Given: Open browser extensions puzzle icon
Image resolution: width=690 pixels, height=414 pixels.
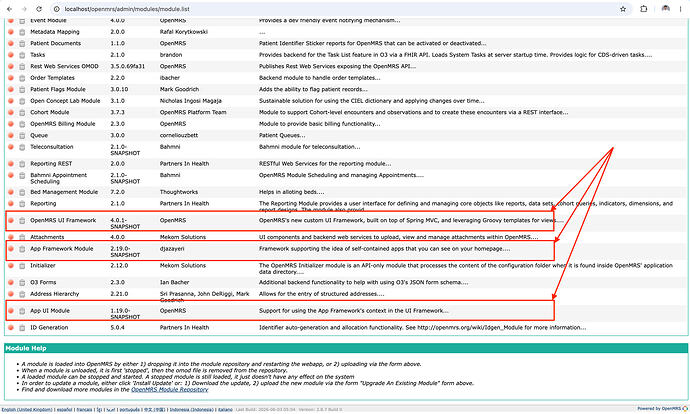Looking at the screenshot, I should click(x=643, y=9).
